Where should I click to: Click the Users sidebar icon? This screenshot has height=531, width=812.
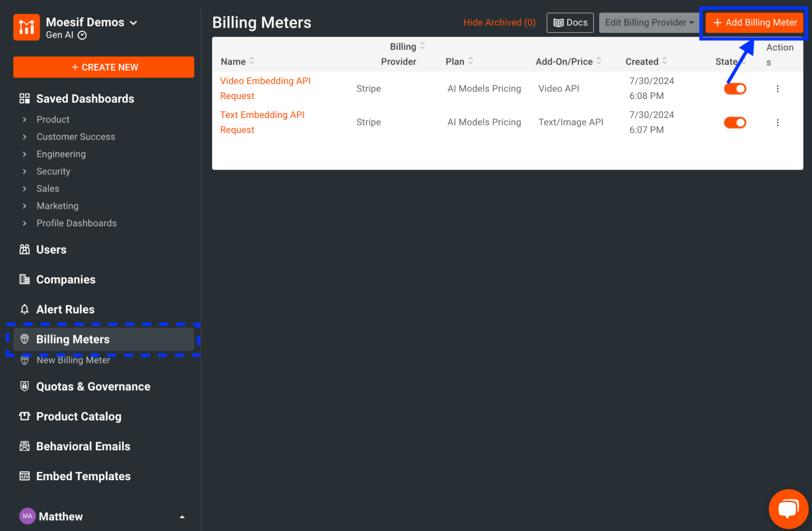pos(24,250)
